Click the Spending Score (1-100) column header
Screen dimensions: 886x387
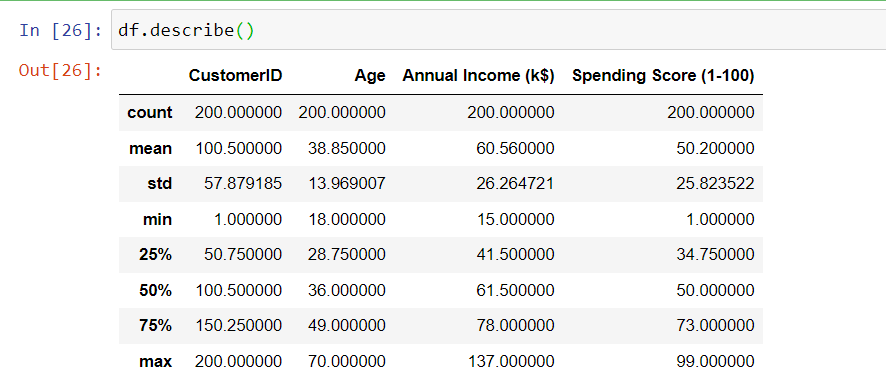[x=663, y=76]
